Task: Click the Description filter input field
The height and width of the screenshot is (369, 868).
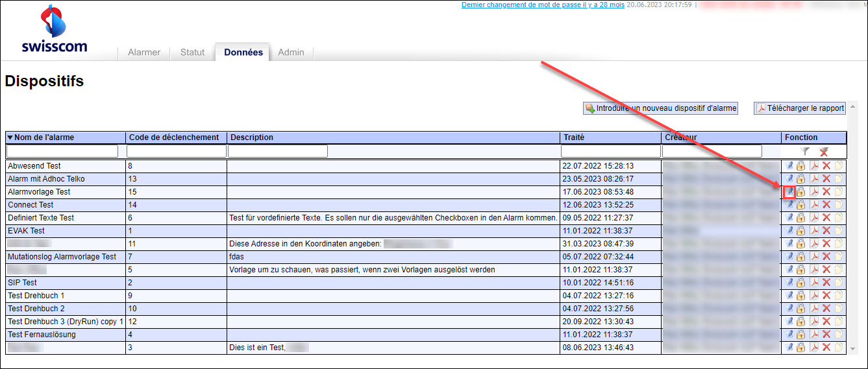Action: (x=278, y=151)
